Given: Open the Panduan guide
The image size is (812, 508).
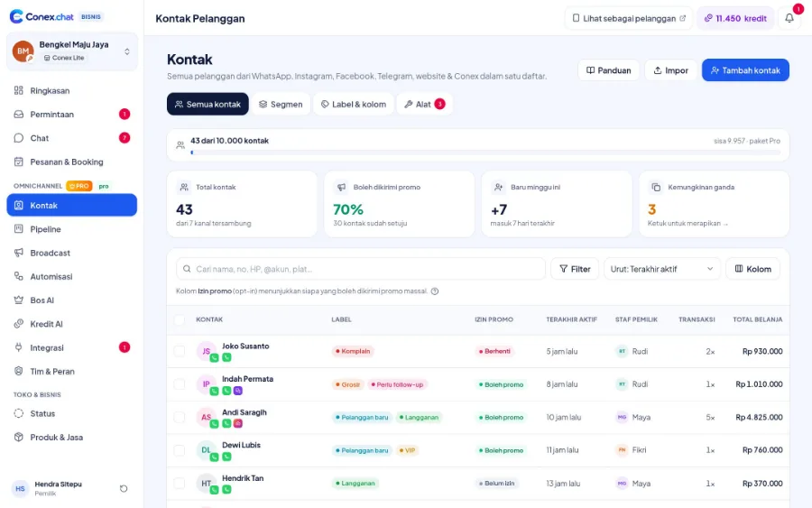Looking at the screenshot, I should (x=608, y=69).
